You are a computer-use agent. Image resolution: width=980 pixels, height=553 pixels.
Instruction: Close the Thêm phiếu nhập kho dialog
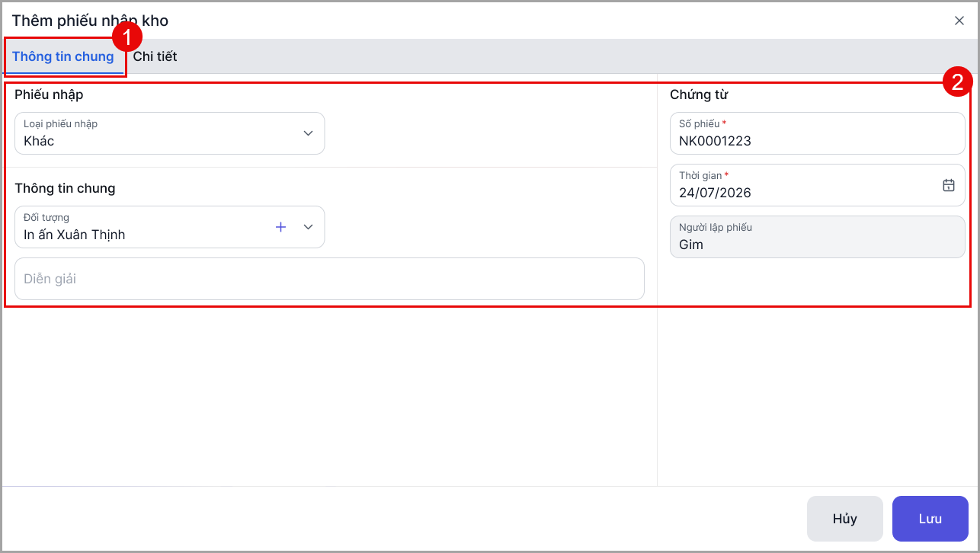click(959, 21)
